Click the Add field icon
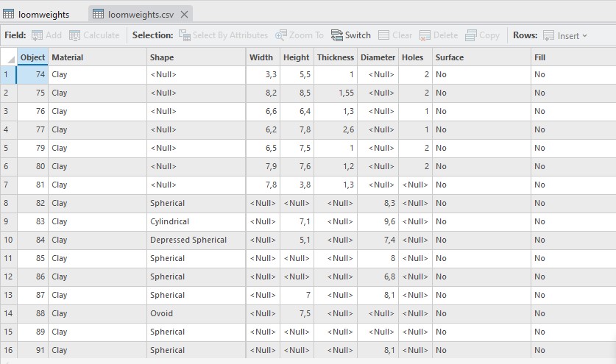Viewport: 616px width, 364px height. [x=38, y=35]
